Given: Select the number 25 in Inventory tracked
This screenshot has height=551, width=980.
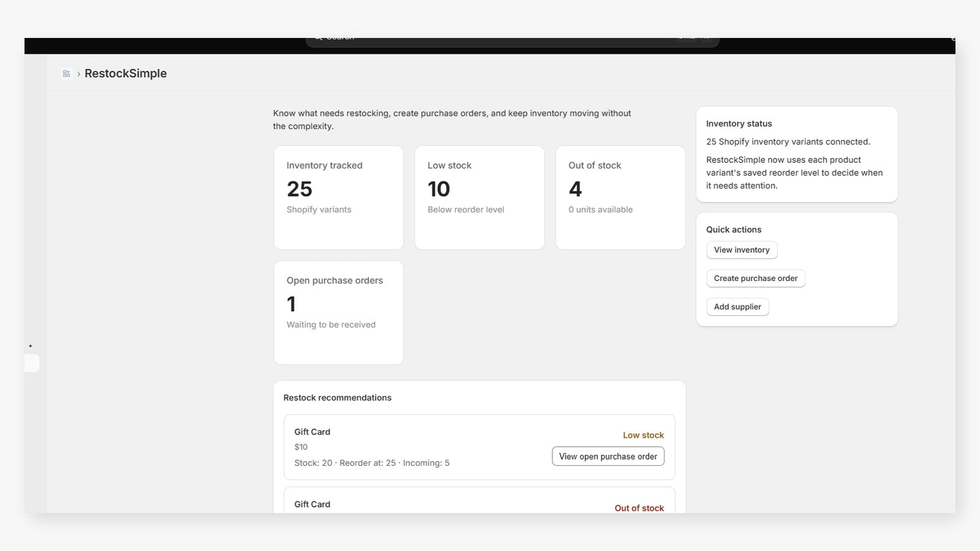Looking at the screenshot, I should [300, 189].
